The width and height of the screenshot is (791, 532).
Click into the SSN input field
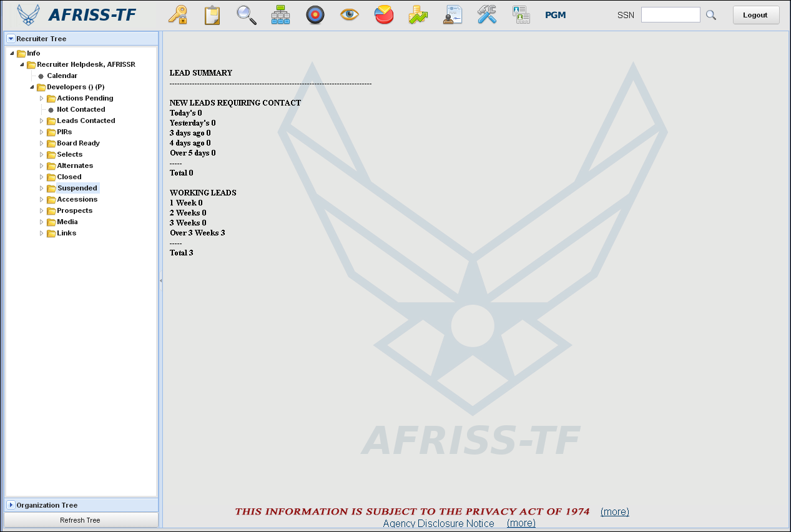pos(671,15)
